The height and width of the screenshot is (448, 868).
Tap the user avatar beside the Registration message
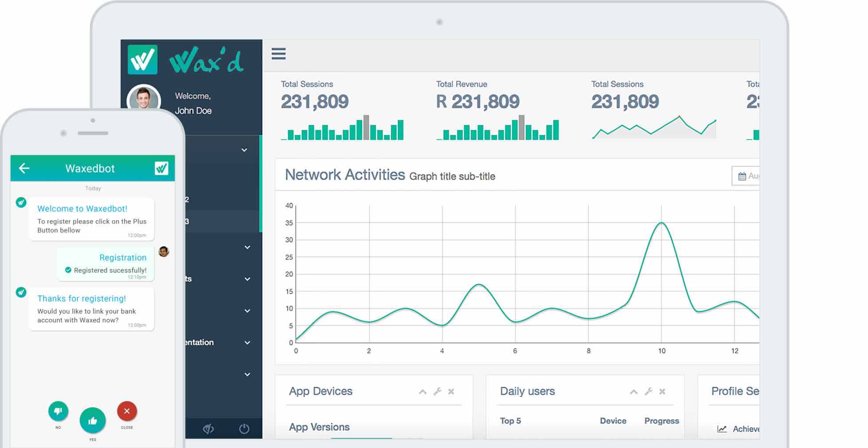164,252
